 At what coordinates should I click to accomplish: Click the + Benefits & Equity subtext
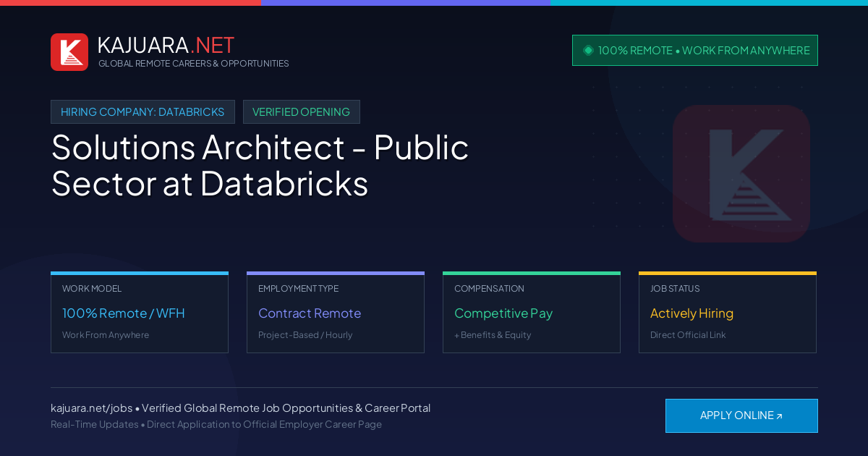point(493,335)
